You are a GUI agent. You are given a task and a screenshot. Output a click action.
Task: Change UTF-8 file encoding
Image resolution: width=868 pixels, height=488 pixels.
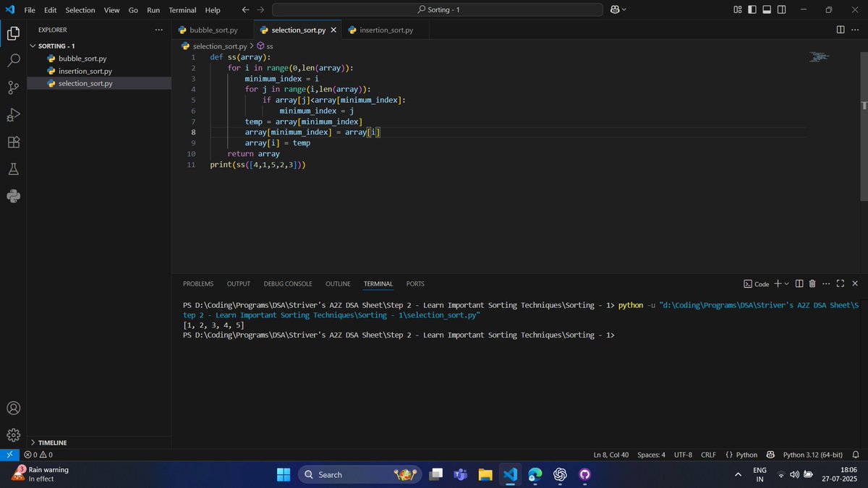[683, 455]
